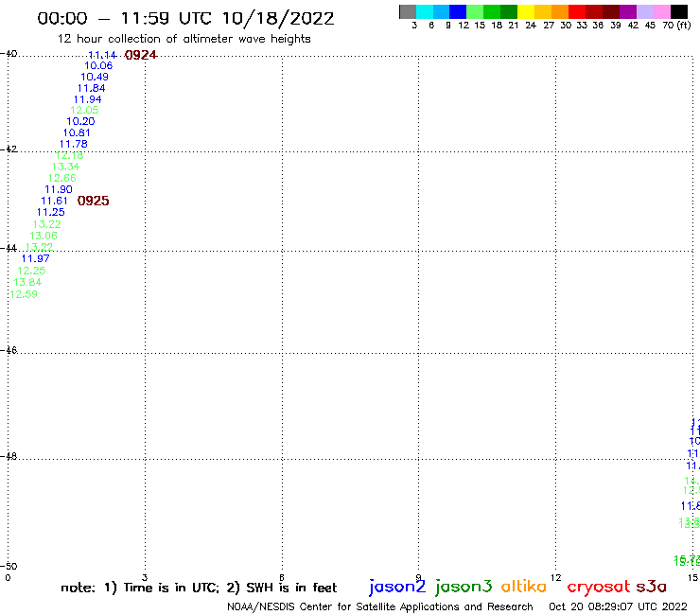Click the 'jason2' satellite legend label
The image size is (700, 615).
click(397, 587)
